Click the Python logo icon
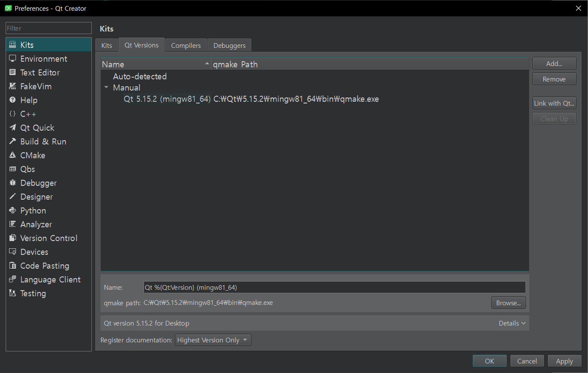The width and height of the screenshot is (588, 373). click(13, 210)
